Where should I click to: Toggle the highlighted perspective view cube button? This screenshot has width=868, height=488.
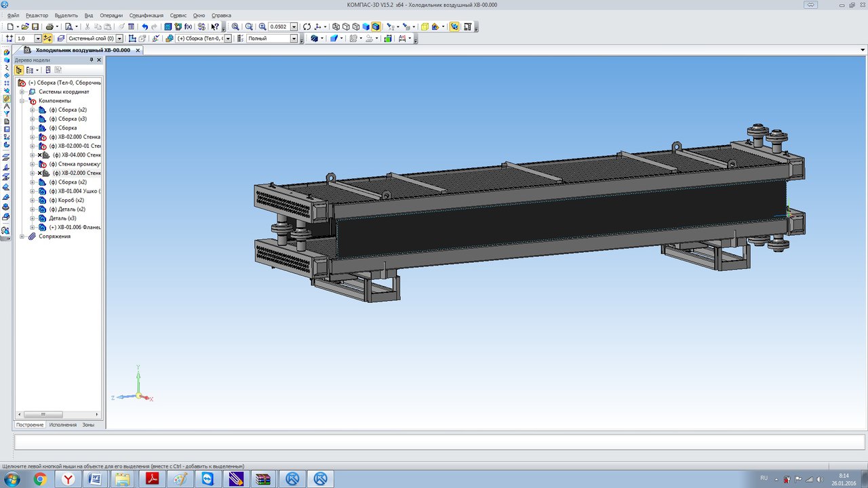(x=376, y=26)
